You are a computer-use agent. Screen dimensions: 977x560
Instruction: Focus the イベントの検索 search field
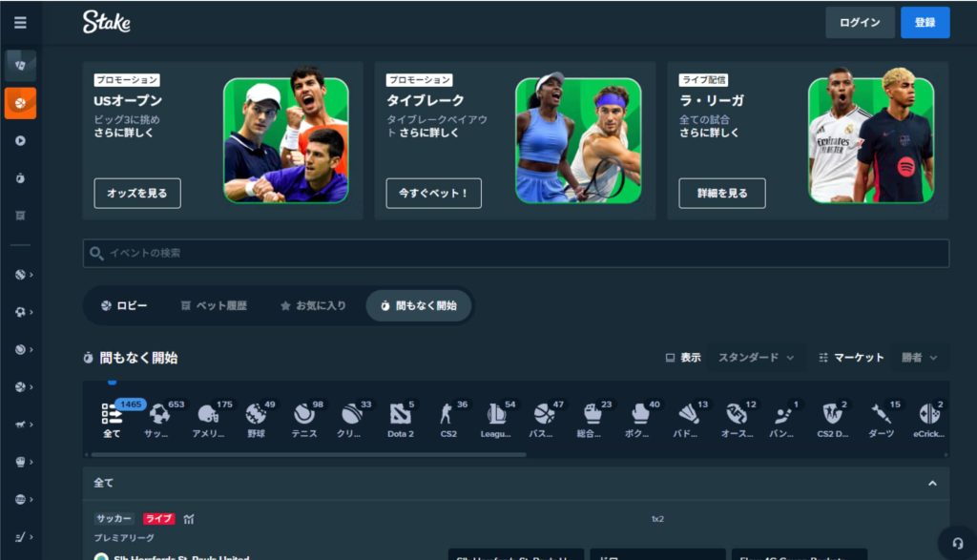(x=516, y=253)
